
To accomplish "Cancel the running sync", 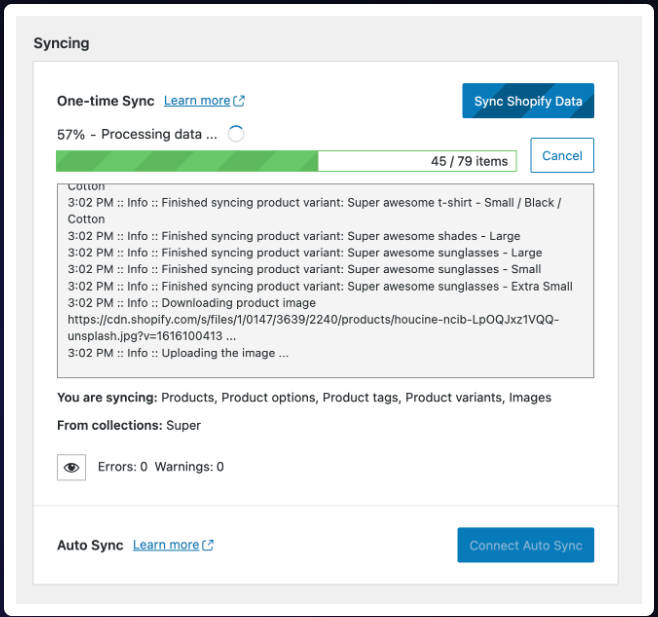I will point(562,155).
